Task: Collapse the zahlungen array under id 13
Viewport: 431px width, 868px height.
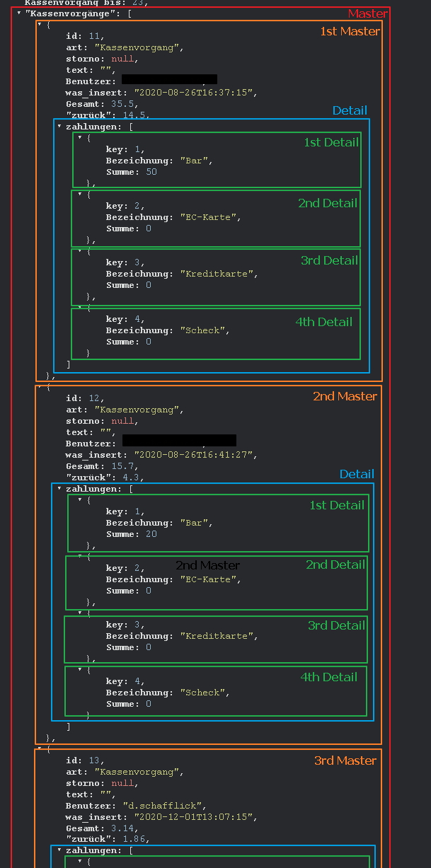Action: (59, 851)
